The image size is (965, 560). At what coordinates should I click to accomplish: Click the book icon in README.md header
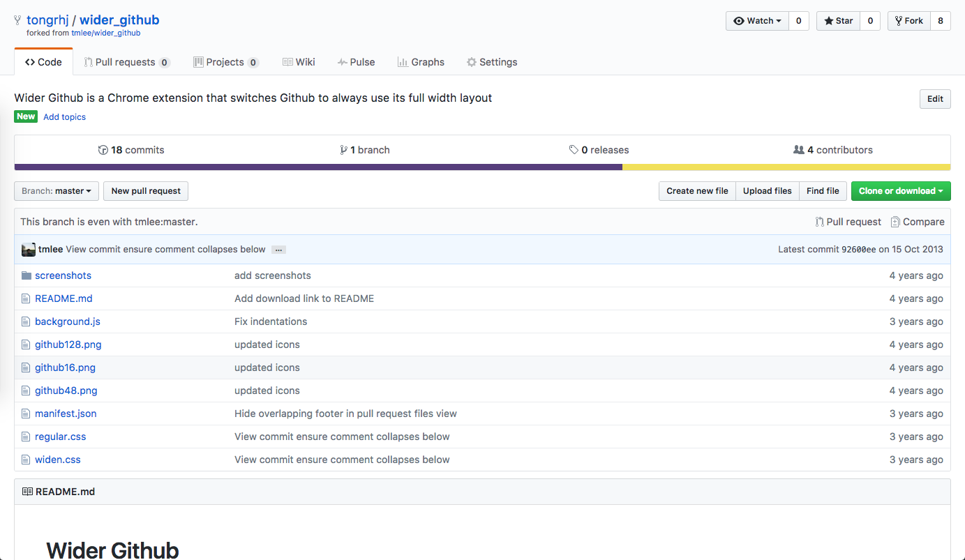pyautogui.click(x=27, y=492)
